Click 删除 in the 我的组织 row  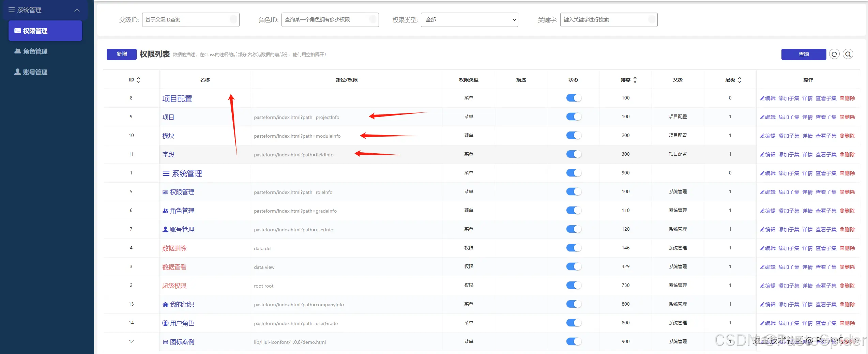point(848,305)
